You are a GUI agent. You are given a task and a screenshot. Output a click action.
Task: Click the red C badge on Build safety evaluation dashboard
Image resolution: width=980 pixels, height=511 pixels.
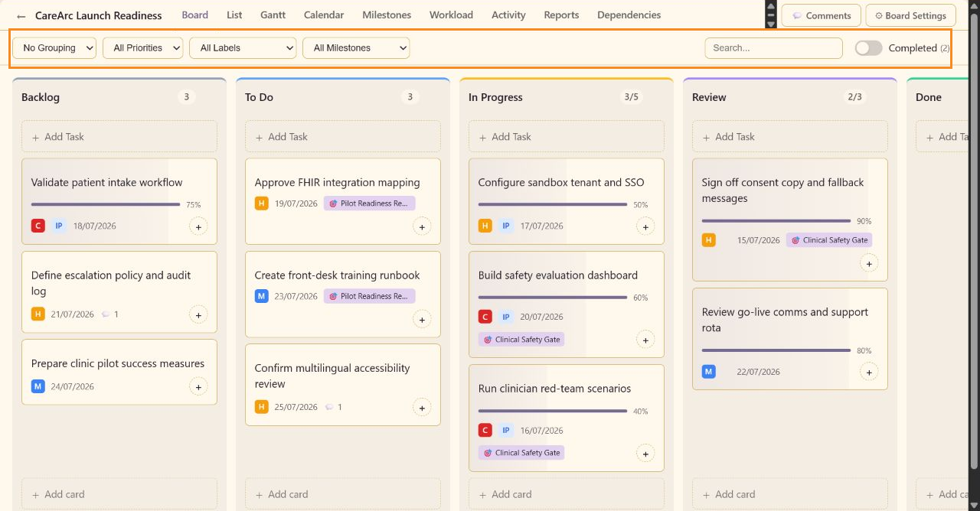(x=485, y=317)
